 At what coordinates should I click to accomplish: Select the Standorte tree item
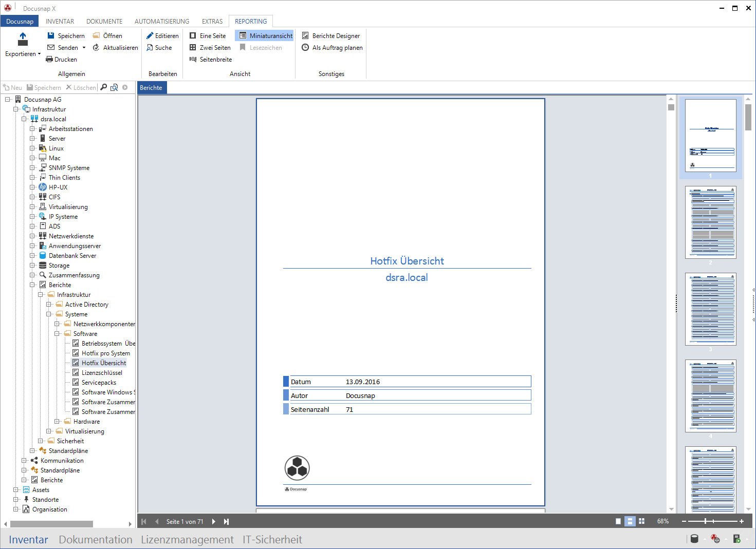pyautogui.click(x=45, y=500)
